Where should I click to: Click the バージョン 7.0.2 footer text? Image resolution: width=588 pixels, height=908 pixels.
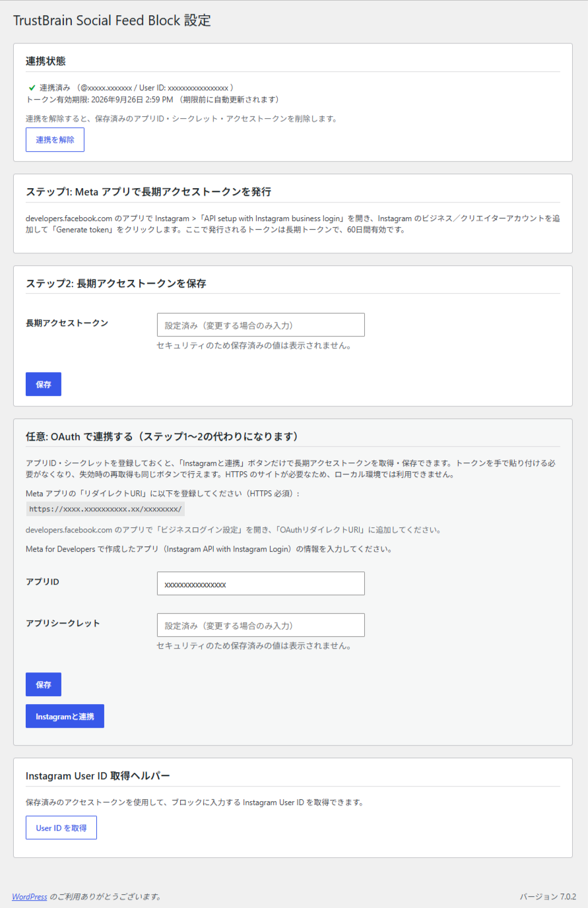point(548,897)
